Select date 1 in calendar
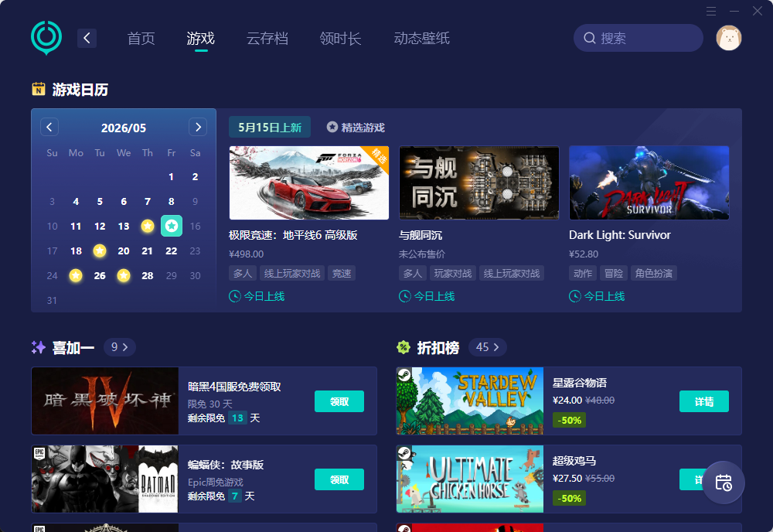 pos(172,176)
